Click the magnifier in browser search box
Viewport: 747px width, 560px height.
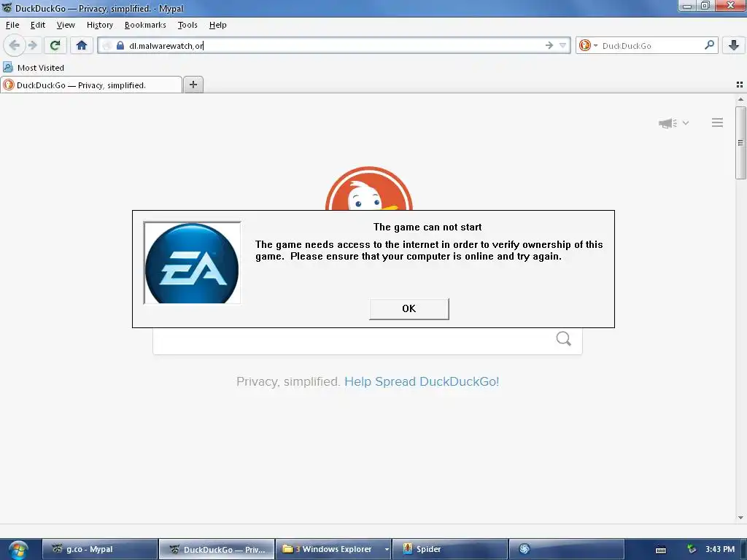(x=709, y=45)
